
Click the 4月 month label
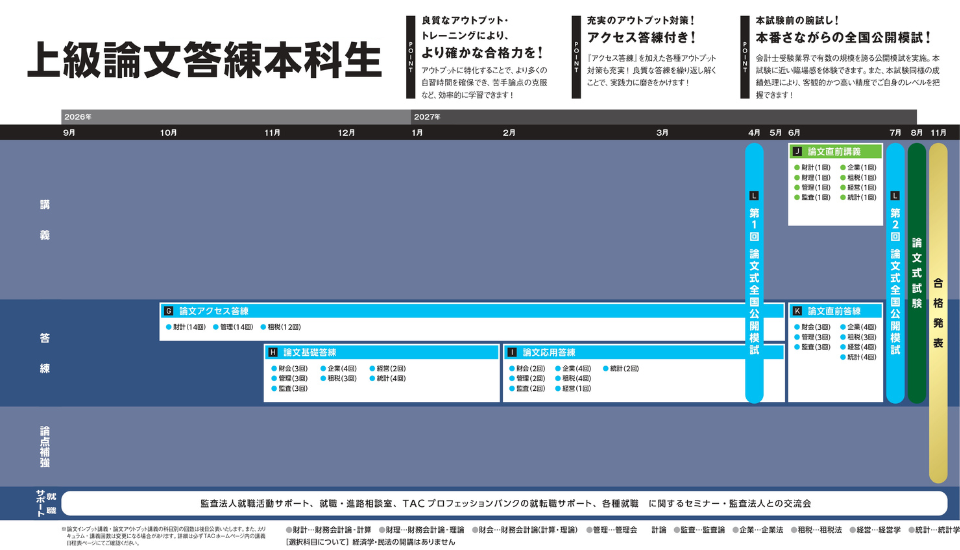(x=754, y=132)
